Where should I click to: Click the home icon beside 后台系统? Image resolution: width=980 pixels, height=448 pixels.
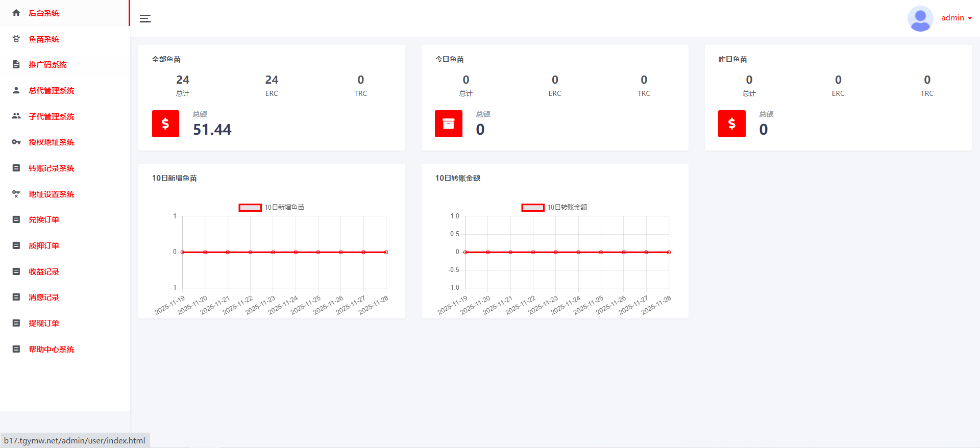click(x=16, y=13)
